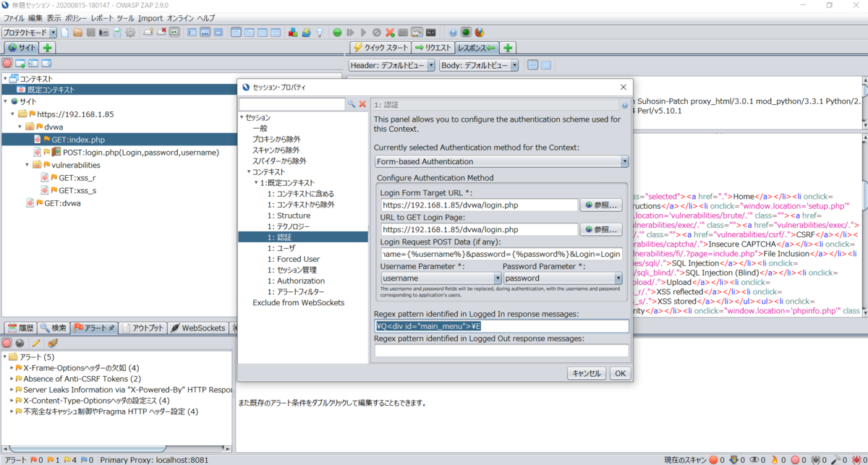Click the Snapshot Session toolbar icon
Image resolution: width=868 pixels, height=465 pixels.
103,33
